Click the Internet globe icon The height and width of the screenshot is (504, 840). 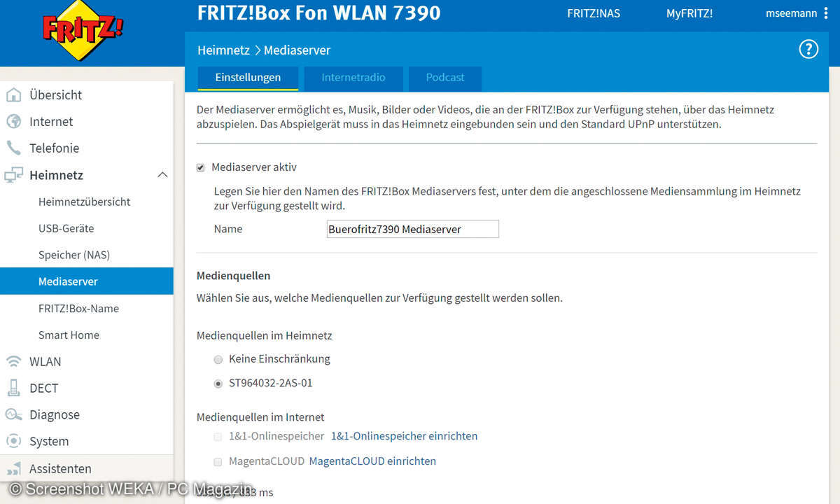14,121
